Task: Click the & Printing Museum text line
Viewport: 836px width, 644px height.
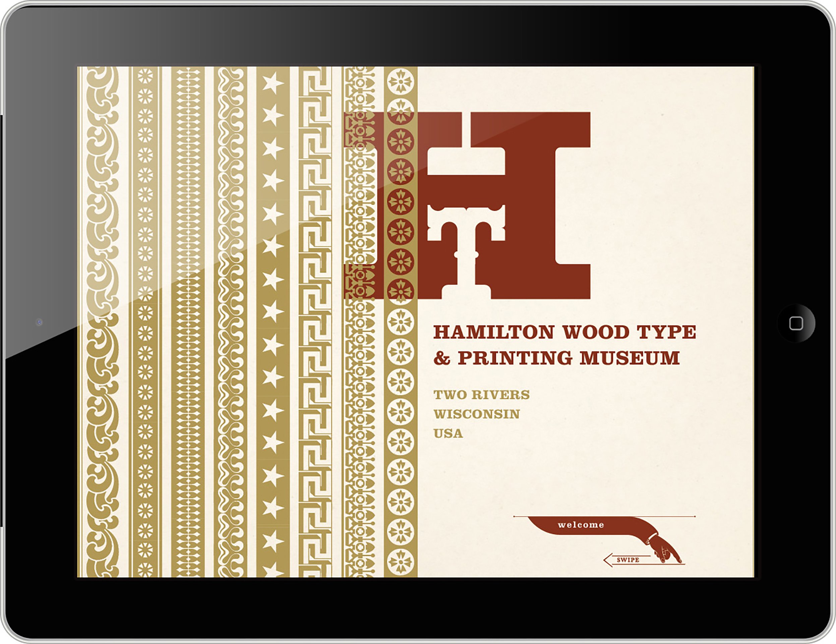Action: (556, 358)
